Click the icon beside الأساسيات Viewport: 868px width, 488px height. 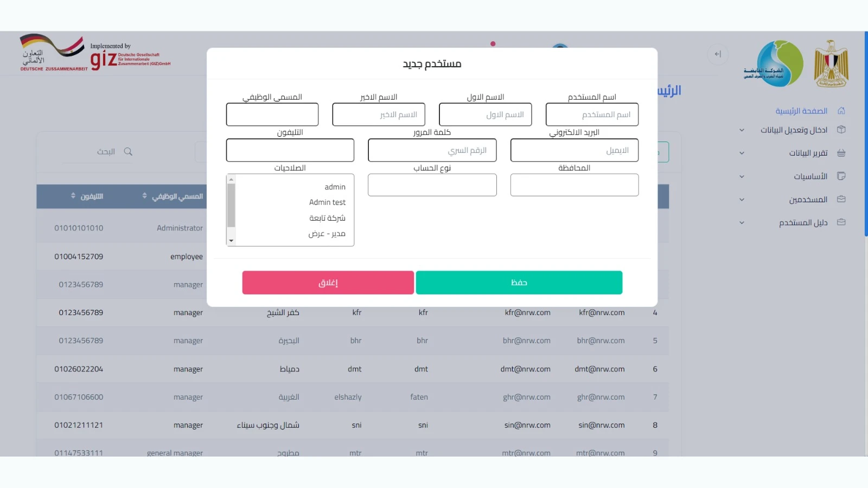841,176
